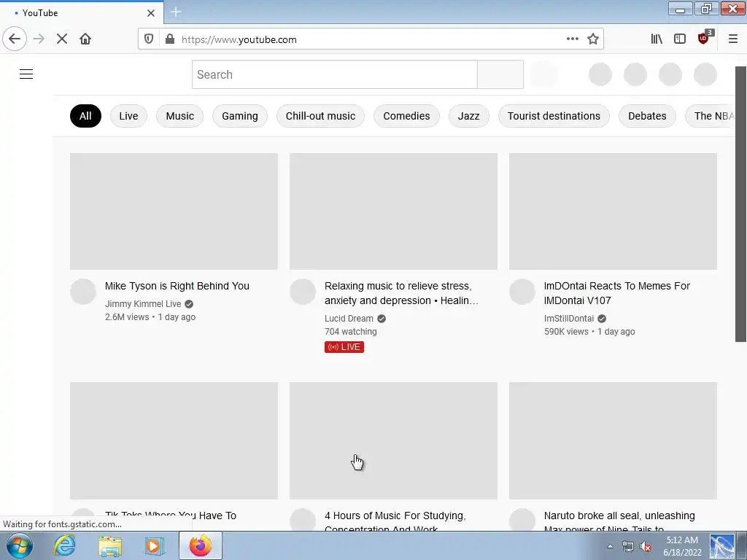Click the ImStillDontai channel avatar
The width and height of the screenshot is (747, 560).
pyautogui.click(x=522, y=292)
